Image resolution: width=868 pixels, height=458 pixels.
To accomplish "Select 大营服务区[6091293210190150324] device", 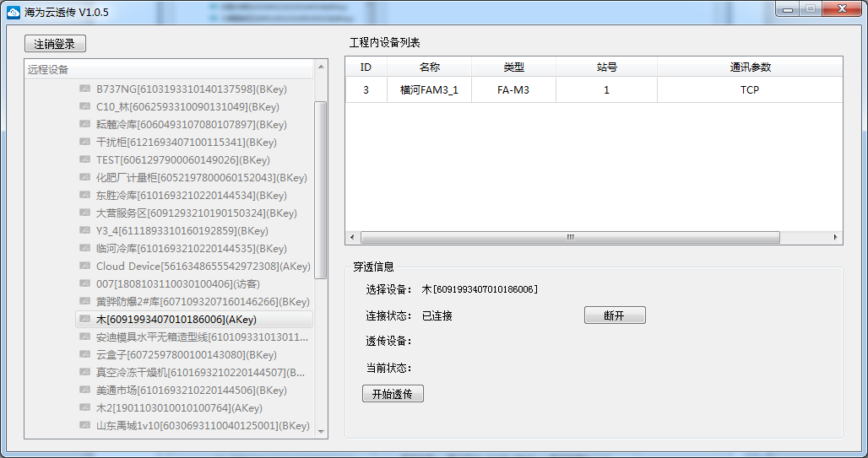I will 197,213.
